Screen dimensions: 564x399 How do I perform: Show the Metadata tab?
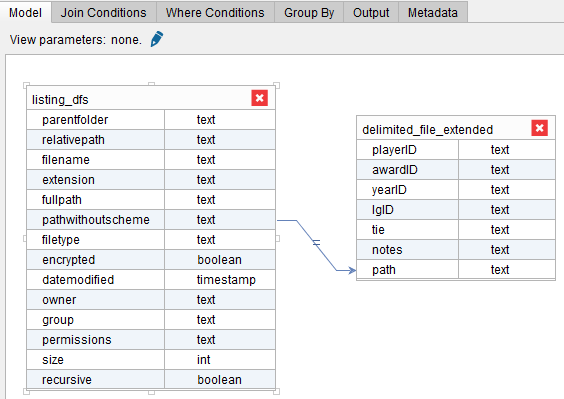coord(433,13)
